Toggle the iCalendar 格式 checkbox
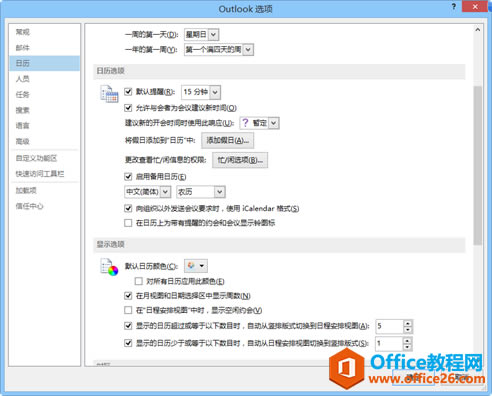 coord(128,208)
